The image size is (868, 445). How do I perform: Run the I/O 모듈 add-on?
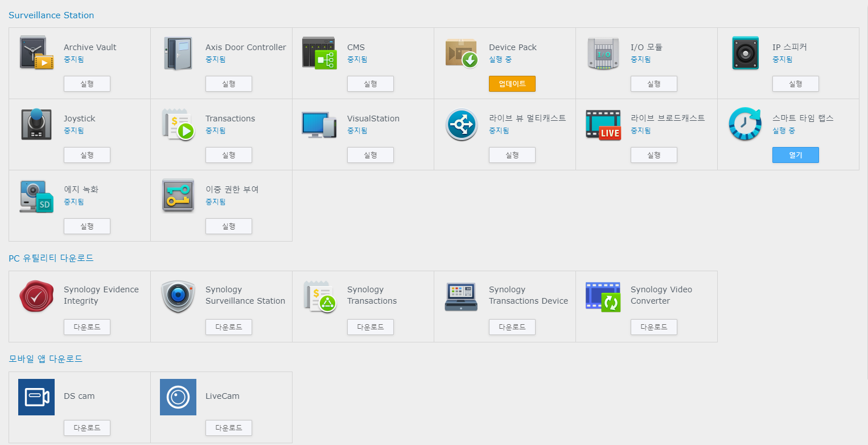coord(654,84)
